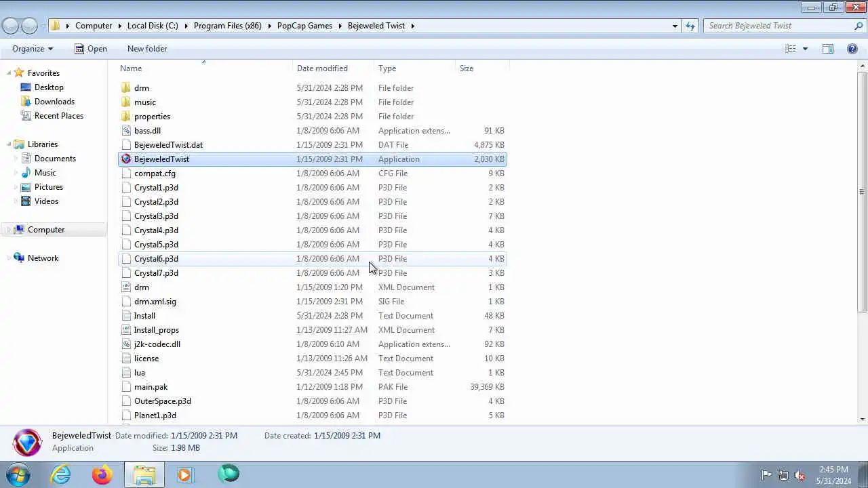Open the Help question mark icon
This screenshot has width=868, height=488.
pos(852,49)
